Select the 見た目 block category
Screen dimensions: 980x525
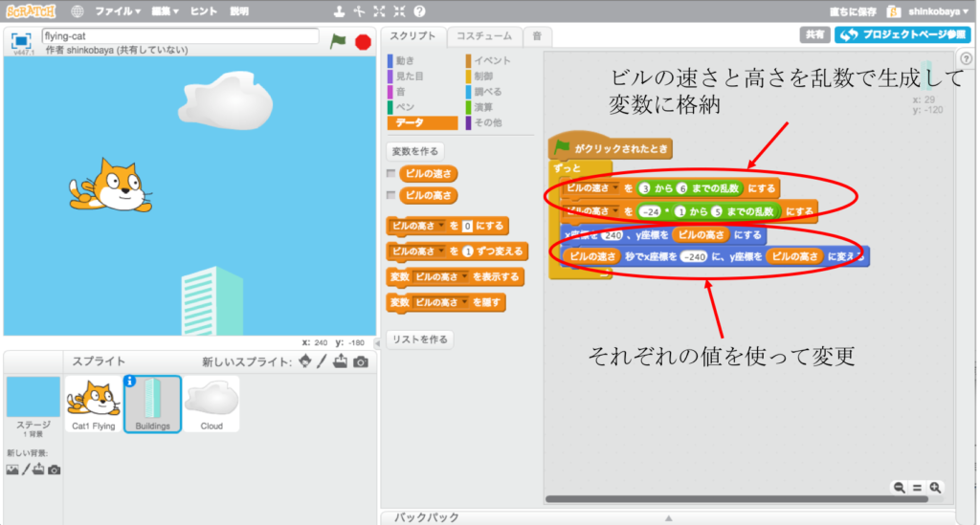[x=410, y=77]
